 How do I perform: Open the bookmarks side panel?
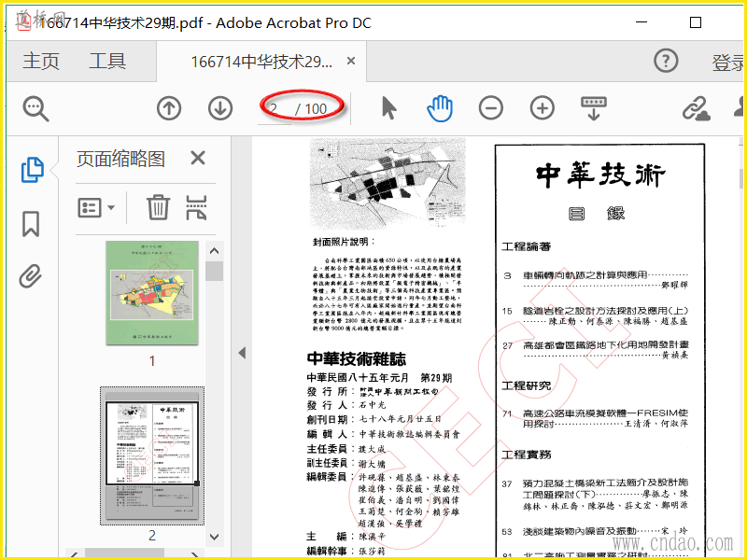tap(31, 224)
